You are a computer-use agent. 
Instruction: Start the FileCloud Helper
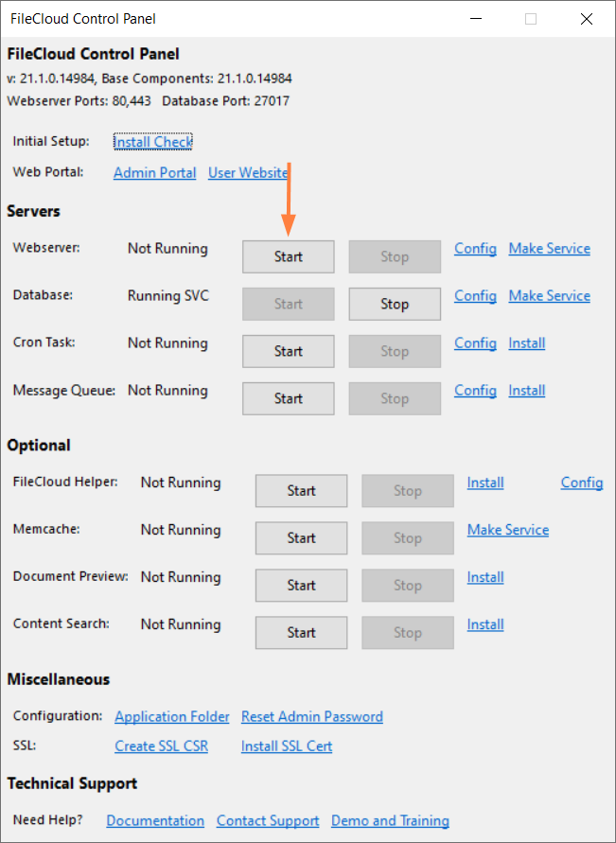[x=301, y=490]
